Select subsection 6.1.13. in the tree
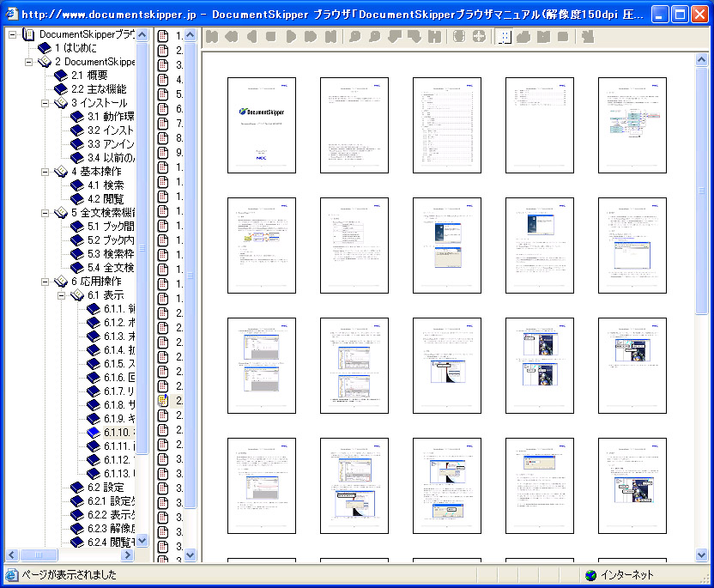The height and width of the screenshot is (588, 714). 119,474
